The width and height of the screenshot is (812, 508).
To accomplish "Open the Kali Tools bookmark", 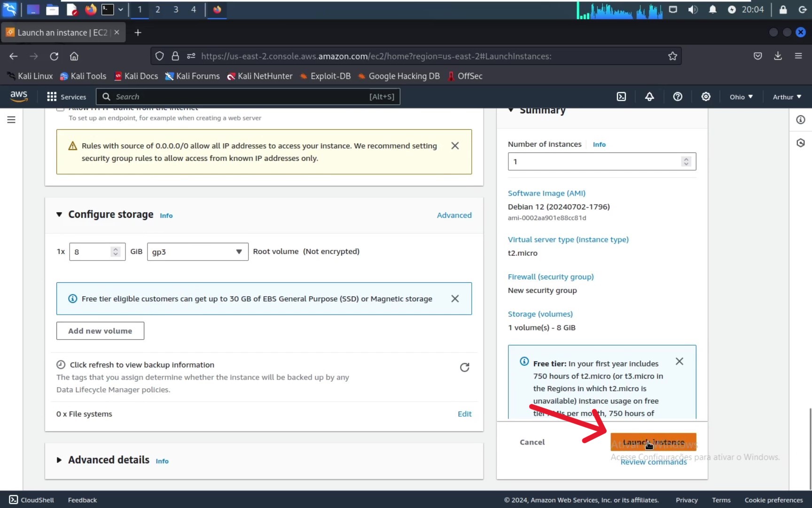I will point(83,76).
